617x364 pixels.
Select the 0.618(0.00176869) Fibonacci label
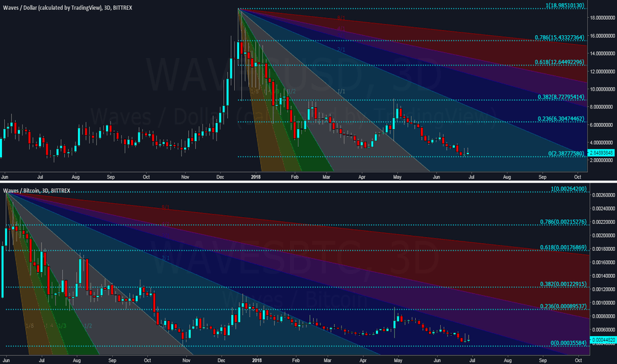tap(563, 248)
